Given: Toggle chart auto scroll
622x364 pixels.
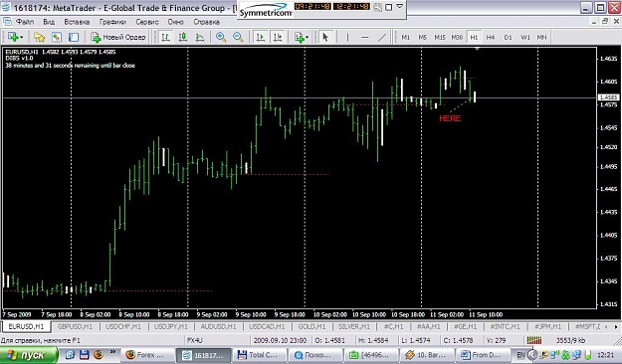Looking at the screenshot, I should [x=260, y=37].
